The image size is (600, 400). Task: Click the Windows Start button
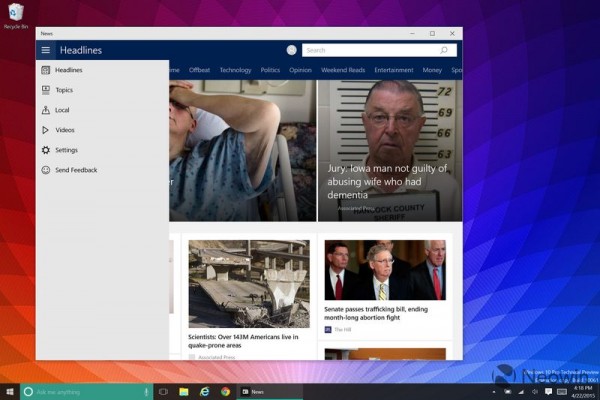[x=10, y=391]
